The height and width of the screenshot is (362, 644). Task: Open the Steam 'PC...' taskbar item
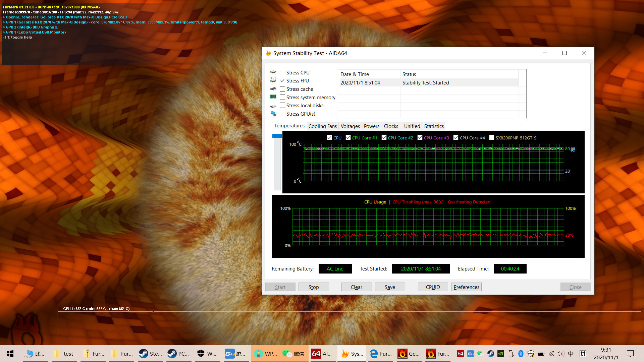click(x=179, y=354)
